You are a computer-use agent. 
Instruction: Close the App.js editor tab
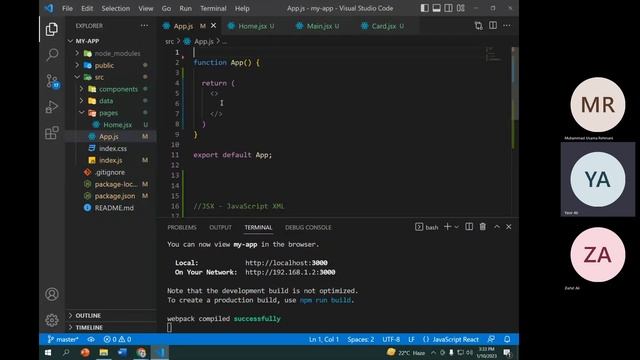213,26
